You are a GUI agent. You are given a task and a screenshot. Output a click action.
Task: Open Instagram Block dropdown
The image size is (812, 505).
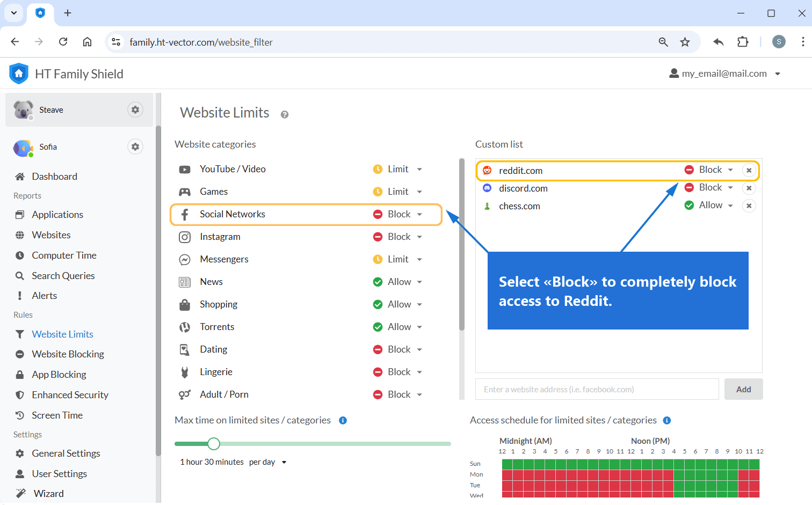pos(398,237)
